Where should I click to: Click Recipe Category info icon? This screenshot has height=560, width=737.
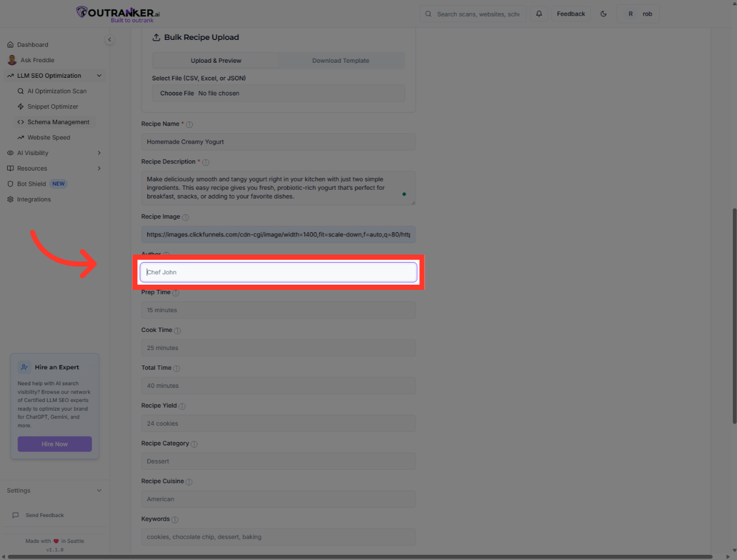click(x=194, y=444)
